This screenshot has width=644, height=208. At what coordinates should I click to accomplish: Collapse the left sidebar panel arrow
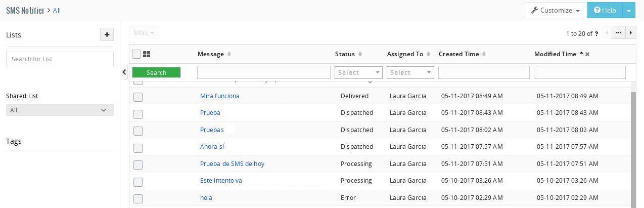124,72
